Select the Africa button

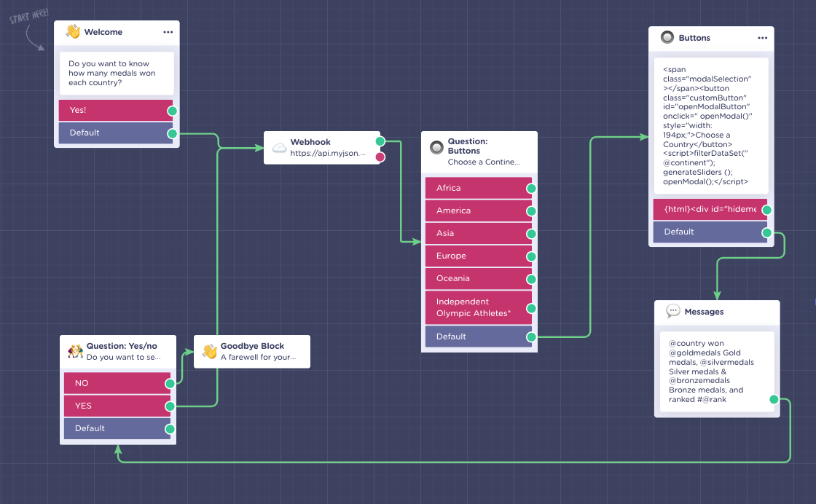point(478,188)
